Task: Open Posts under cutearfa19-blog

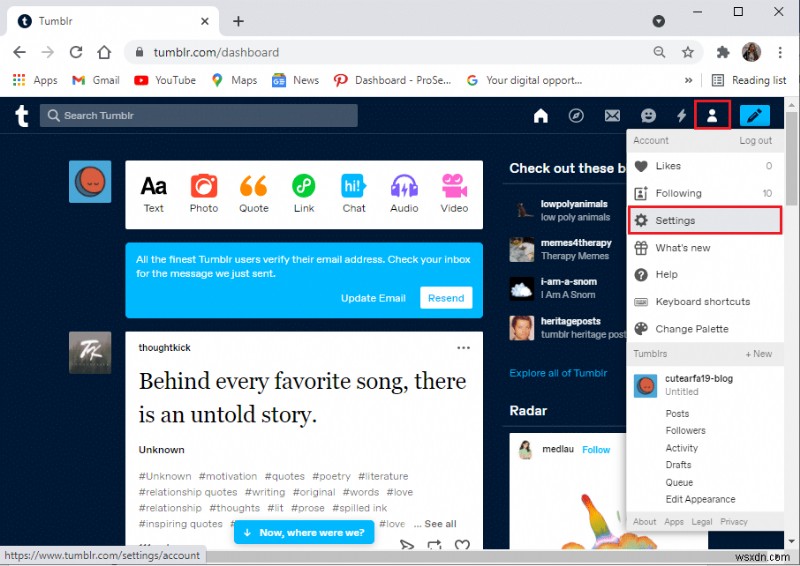Action: click(x=677, y=414)
